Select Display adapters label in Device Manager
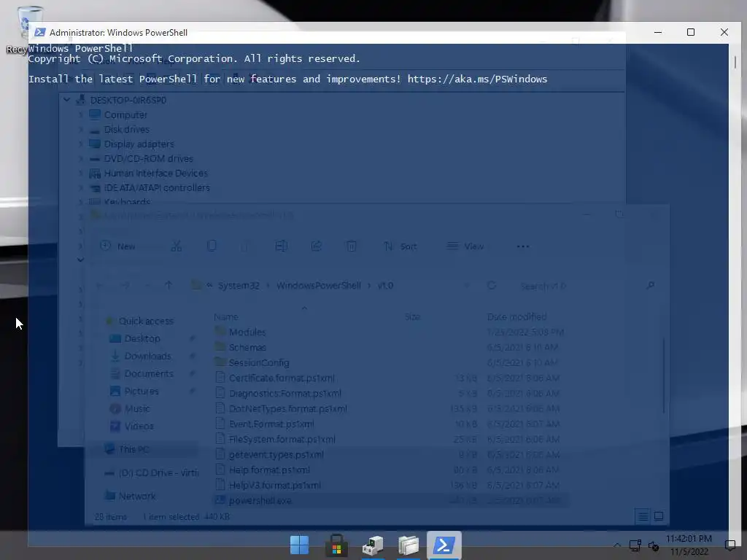This screenshot has width=747, height=560. tap(139, 144)
